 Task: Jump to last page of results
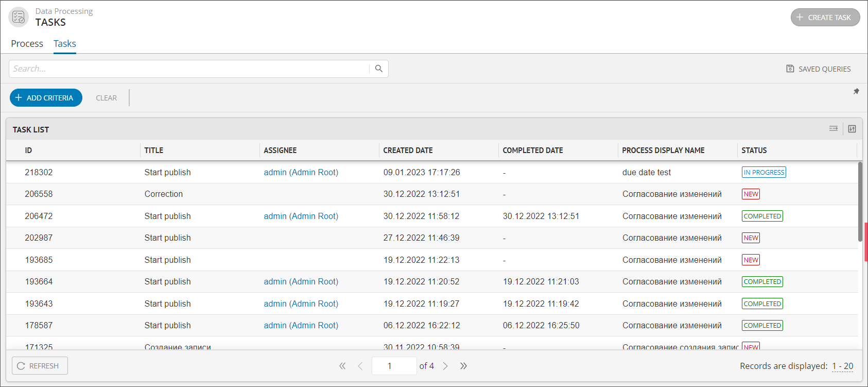(x=463, y=366)
